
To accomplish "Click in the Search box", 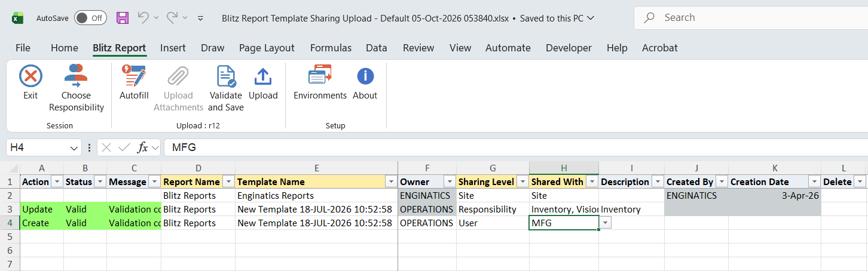I will (x=751, y=18).
